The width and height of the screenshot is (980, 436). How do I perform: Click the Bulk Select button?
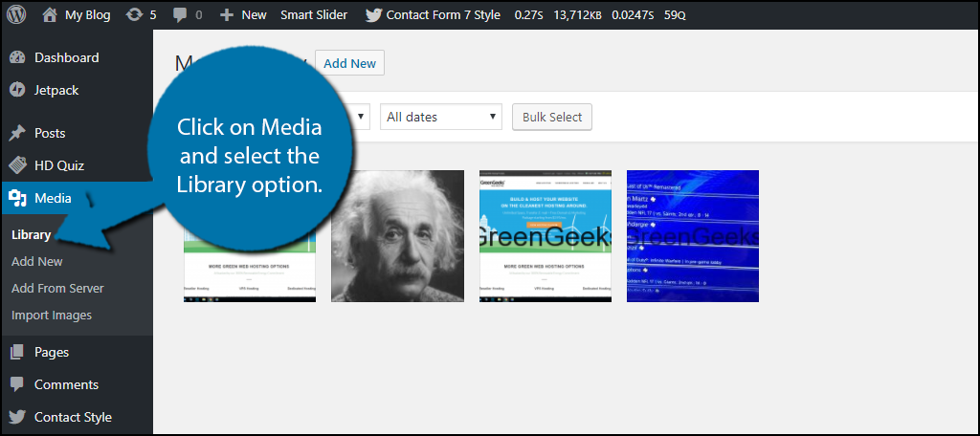coord(552,117)
